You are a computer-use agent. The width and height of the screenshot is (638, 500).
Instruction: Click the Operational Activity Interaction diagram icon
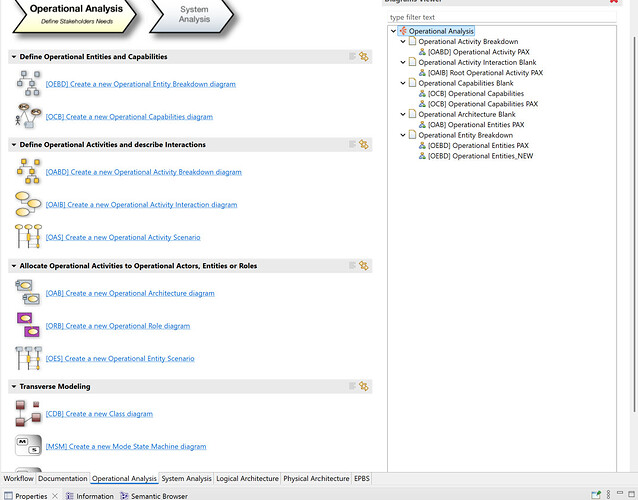click(x=28, y=204)
